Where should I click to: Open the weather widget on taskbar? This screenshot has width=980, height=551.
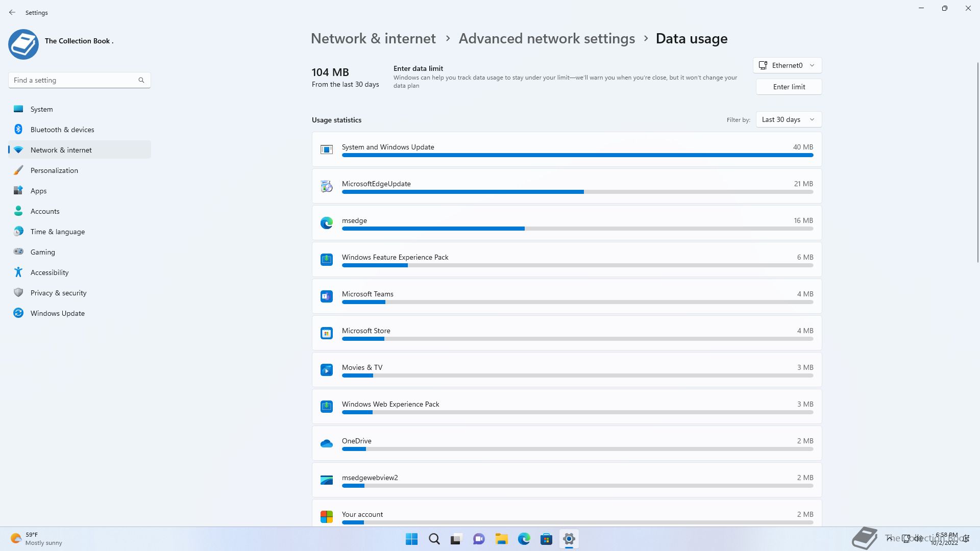point(36,539)
